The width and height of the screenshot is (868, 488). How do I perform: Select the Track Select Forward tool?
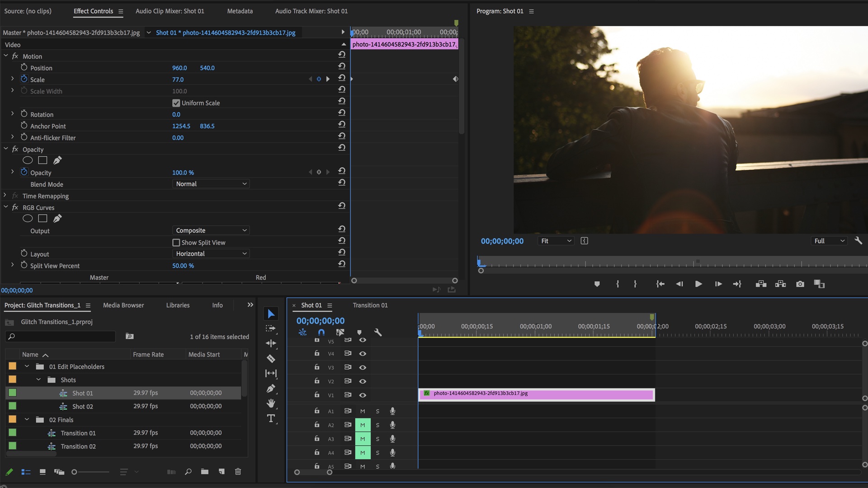271,328
